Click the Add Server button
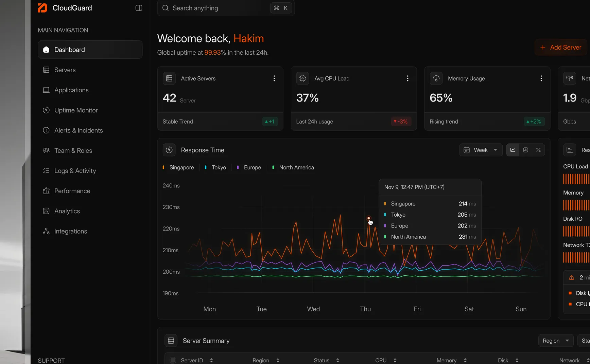This screenshot has width=590, height=364. [561, 48]
